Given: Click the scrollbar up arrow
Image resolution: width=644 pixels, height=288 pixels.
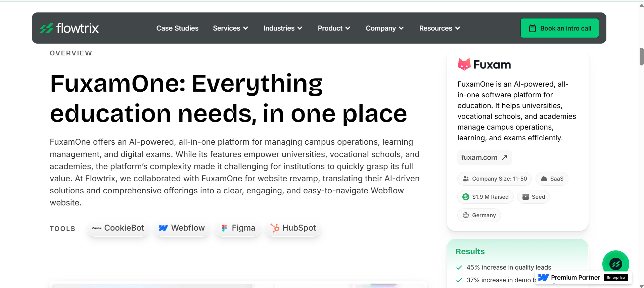Looking at the screenshot, I should point(641,5).
